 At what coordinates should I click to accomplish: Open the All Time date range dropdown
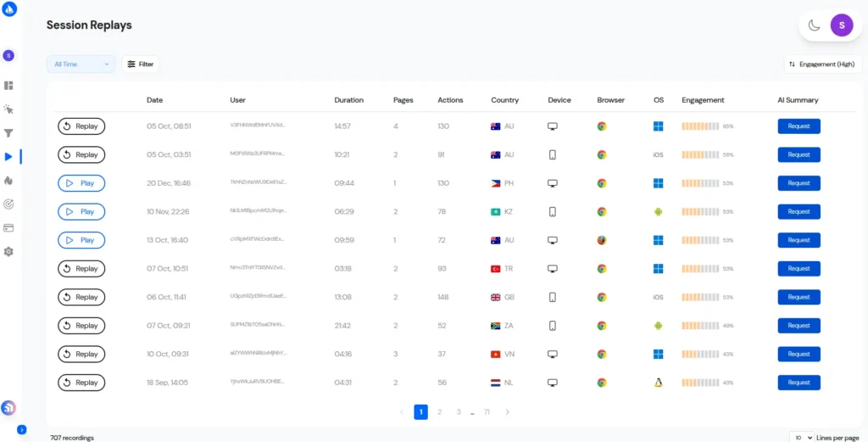pos(81,64)
